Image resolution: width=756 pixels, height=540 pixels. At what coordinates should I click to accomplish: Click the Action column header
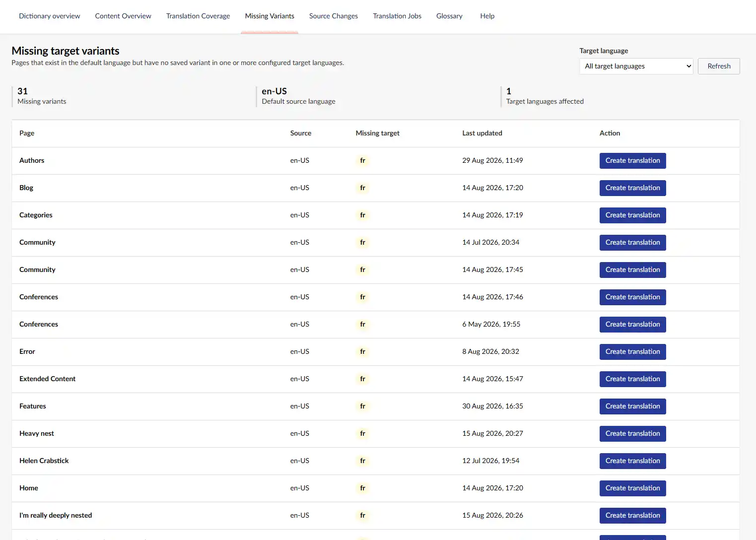[x=610, y=133]
